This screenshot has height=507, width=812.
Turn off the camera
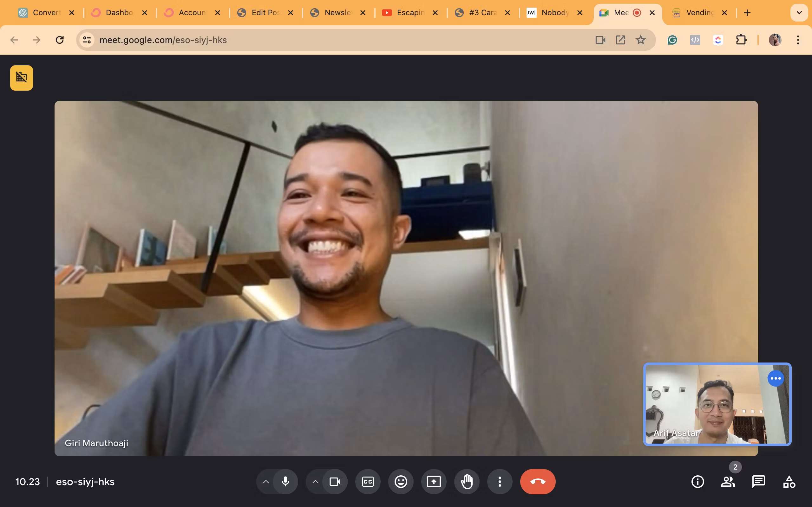point(335,482)
